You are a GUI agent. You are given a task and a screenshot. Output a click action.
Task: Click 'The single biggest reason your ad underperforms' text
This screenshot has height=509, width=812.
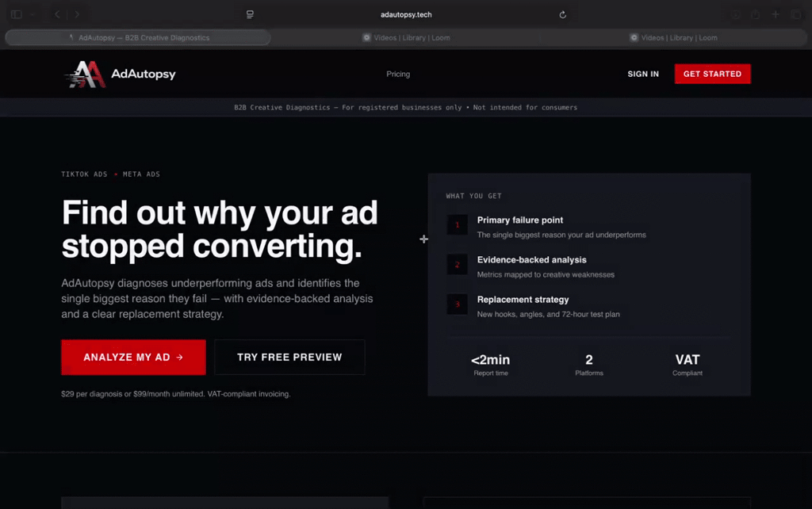coord(561,235)
